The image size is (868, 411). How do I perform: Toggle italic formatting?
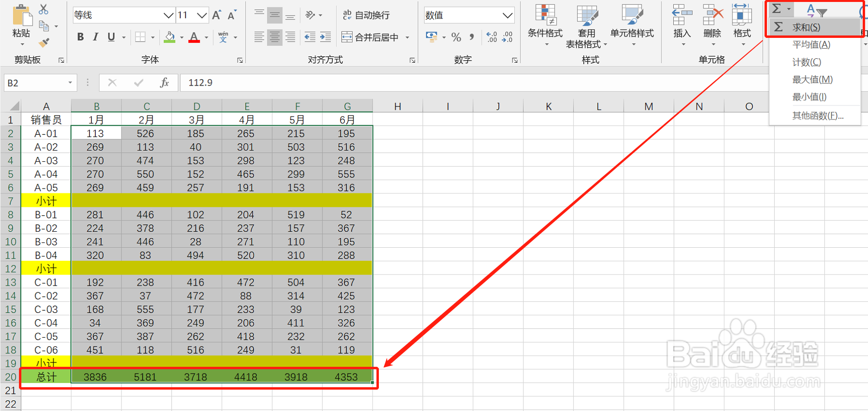[x=96, y=37]
